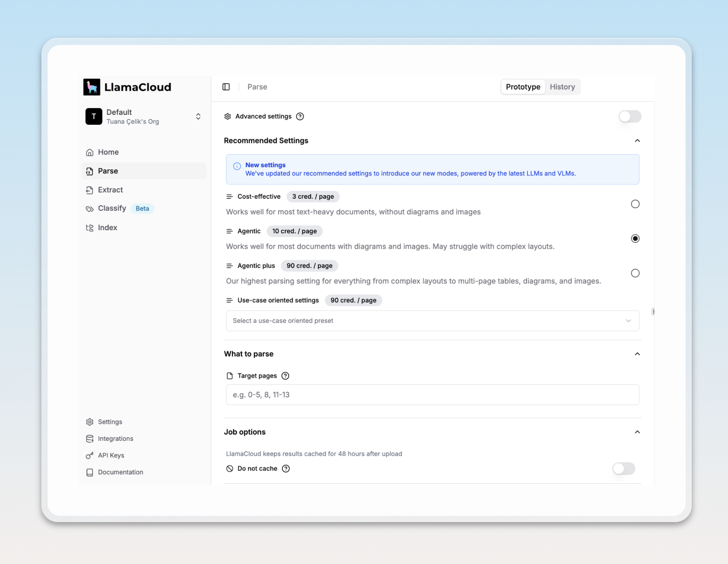Select the Cost-effective radio option
728x564 pixels.
(635, 204)
